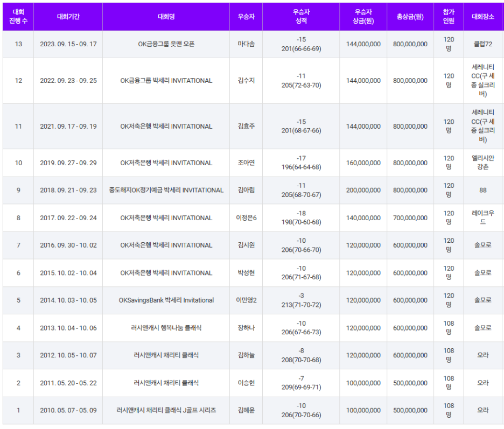504x429 pixels.
Task: Click the 대회기간 column header
Action: coord(68,17)
